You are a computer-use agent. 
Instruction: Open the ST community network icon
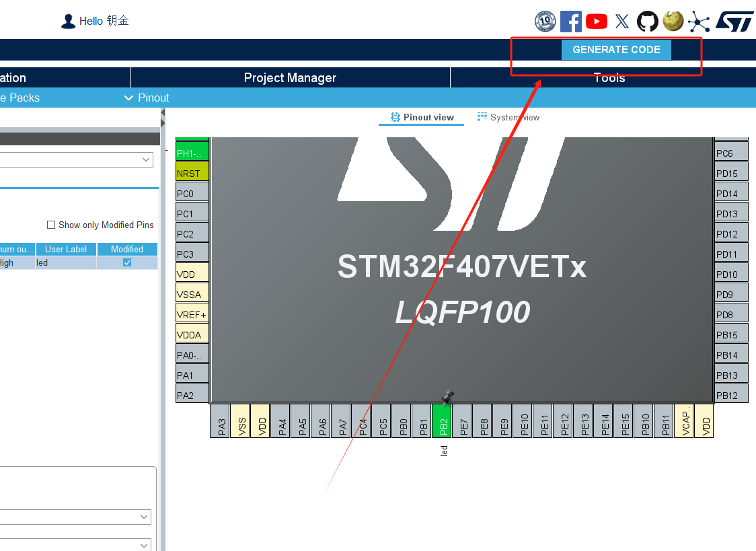click(699, 22)
